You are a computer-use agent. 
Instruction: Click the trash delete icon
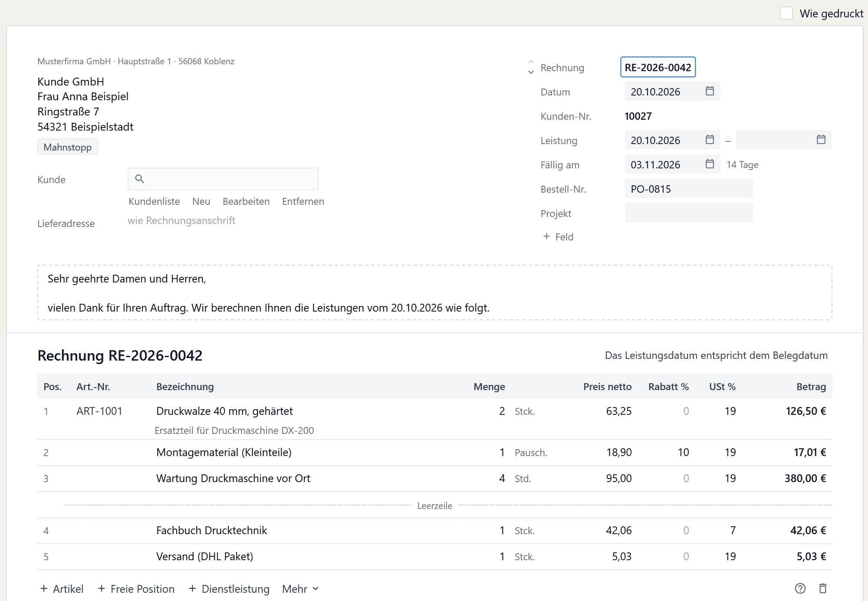822,588
